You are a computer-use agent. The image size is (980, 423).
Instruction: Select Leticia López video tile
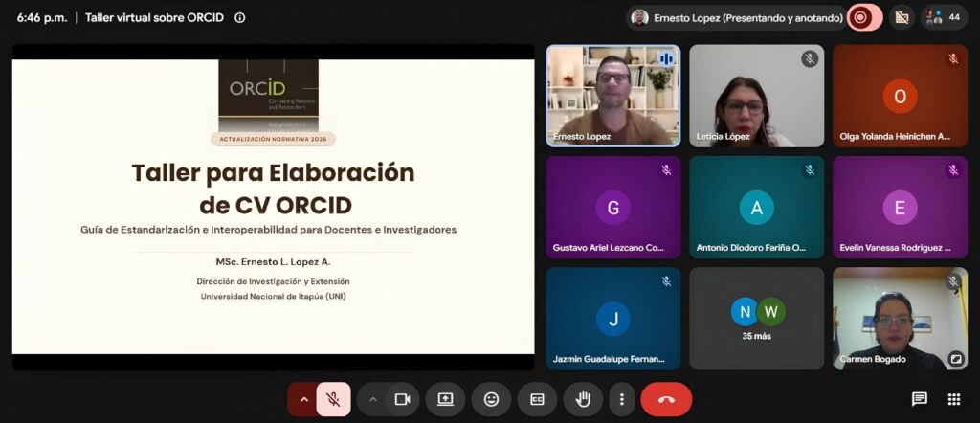pos(756,96)
